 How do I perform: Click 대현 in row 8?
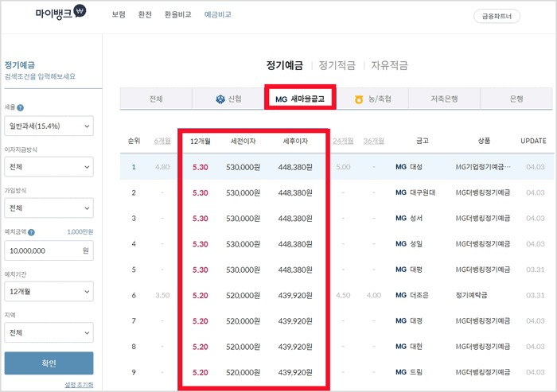click(416, 347)
